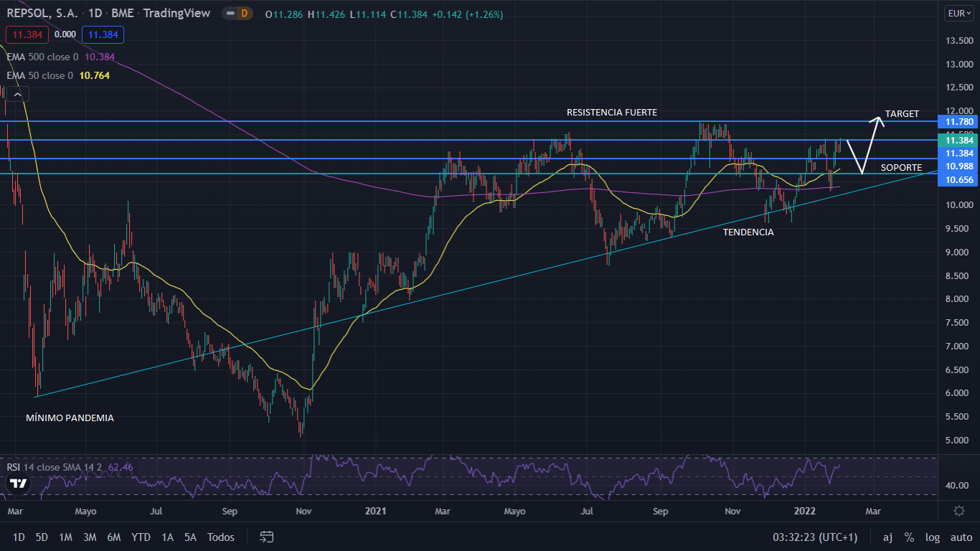The image size is (980, 551).
Task: Toggle logarithmic scale with log
Action: [x=932, y=537]
